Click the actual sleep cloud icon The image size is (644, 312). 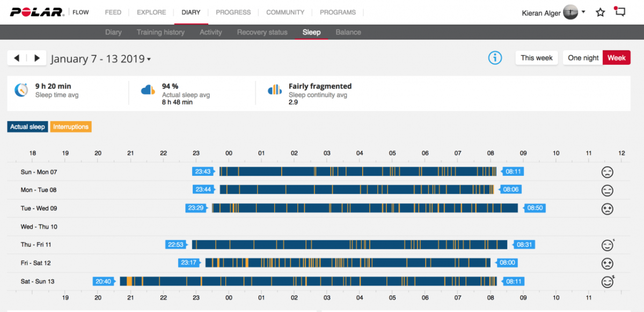pyautogui.click(x=148, y=90)
